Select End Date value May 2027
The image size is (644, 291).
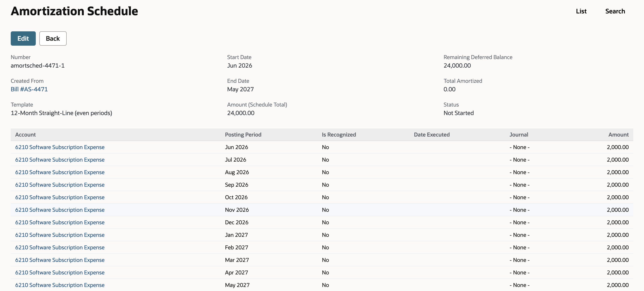click(240, 89)
